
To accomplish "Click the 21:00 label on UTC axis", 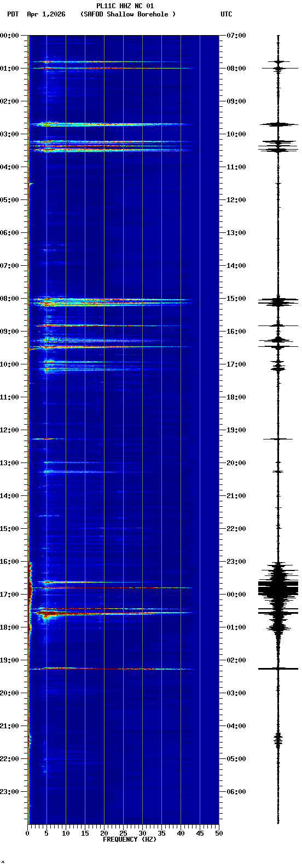I will 236,496.
